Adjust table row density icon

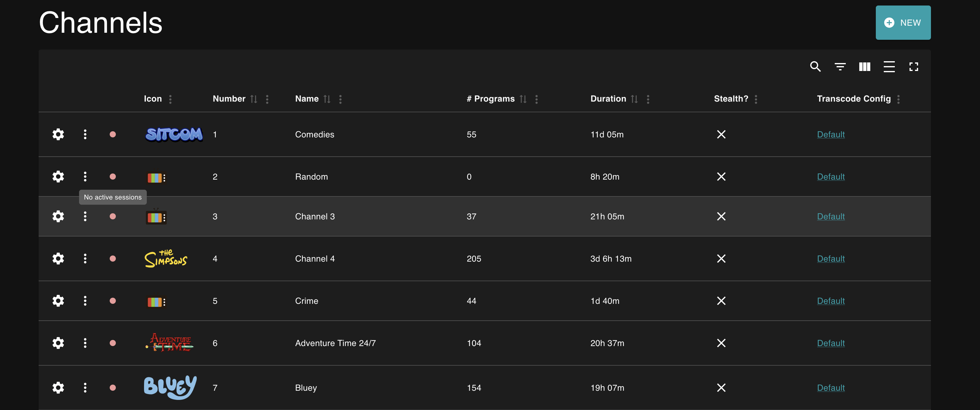tap(889, 66)
